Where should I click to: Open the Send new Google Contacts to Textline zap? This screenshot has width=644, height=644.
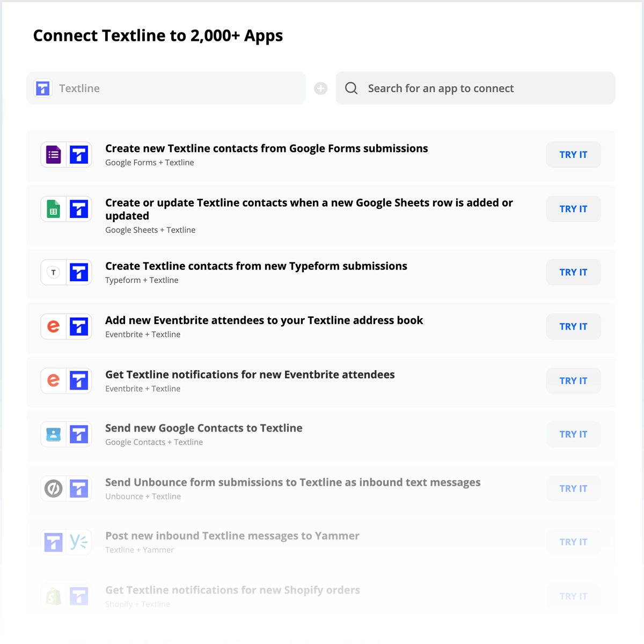click(x=204, y=428)
